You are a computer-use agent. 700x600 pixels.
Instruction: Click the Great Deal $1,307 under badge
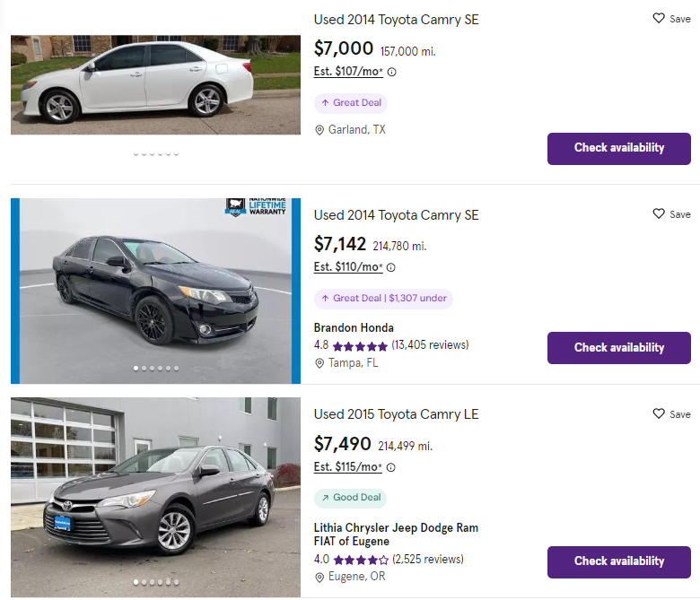pyautogui.click(x=383, y=299)
